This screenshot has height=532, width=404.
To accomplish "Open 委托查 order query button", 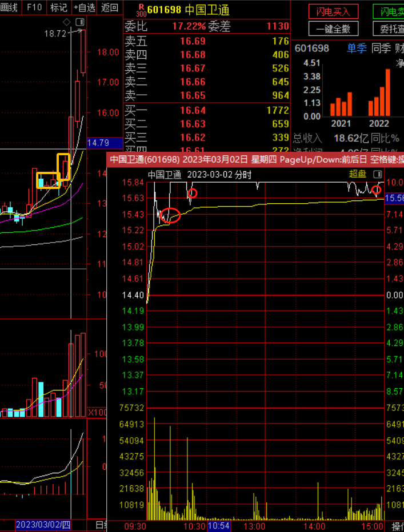I will (389, 29).
